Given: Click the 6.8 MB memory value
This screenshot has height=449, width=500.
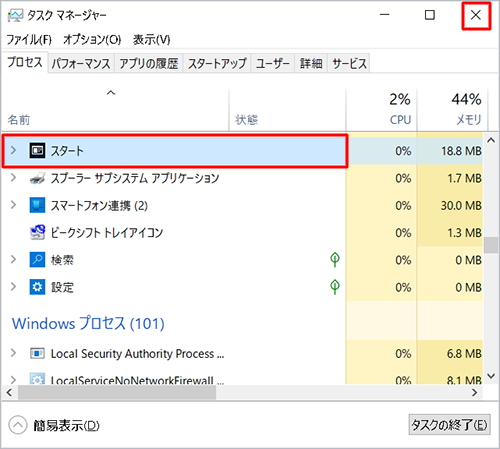Looking at the screenshot, I should (x=464, y=354).
